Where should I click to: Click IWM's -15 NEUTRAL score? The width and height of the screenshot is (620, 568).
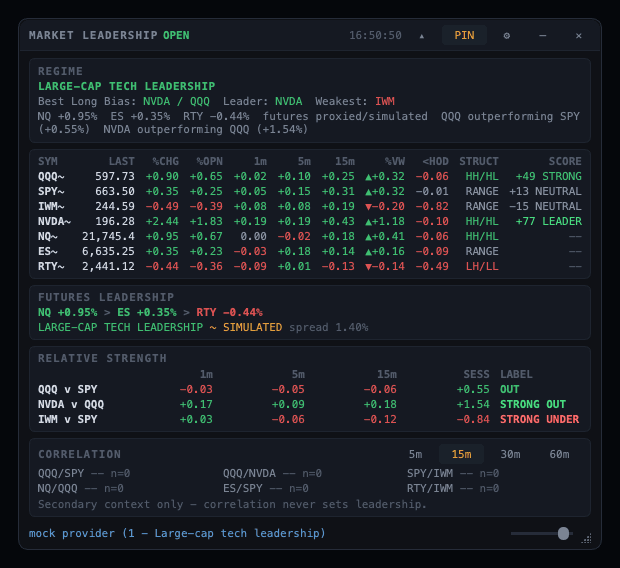click(545, 206)
